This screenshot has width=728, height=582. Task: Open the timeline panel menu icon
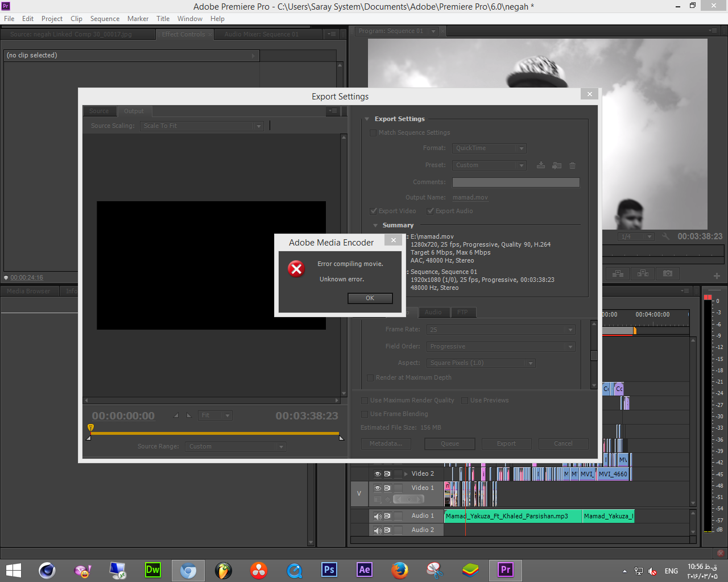685,291
